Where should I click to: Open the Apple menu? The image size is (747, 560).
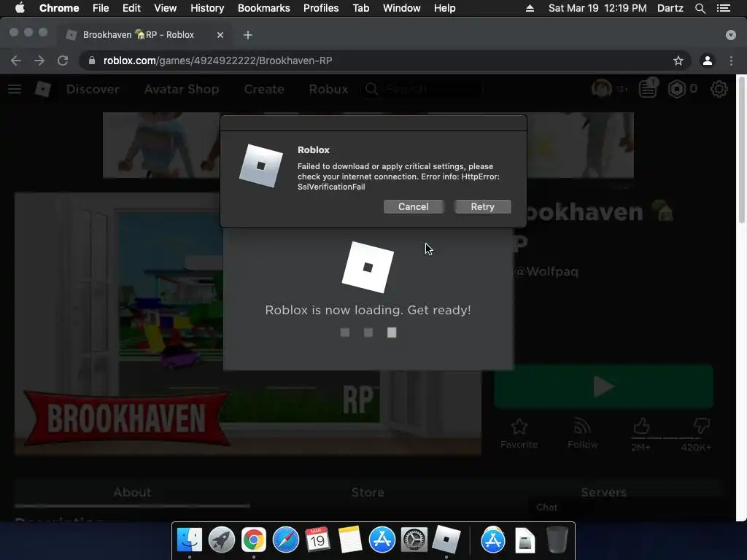pyautogui.click(x=20, y=8)
